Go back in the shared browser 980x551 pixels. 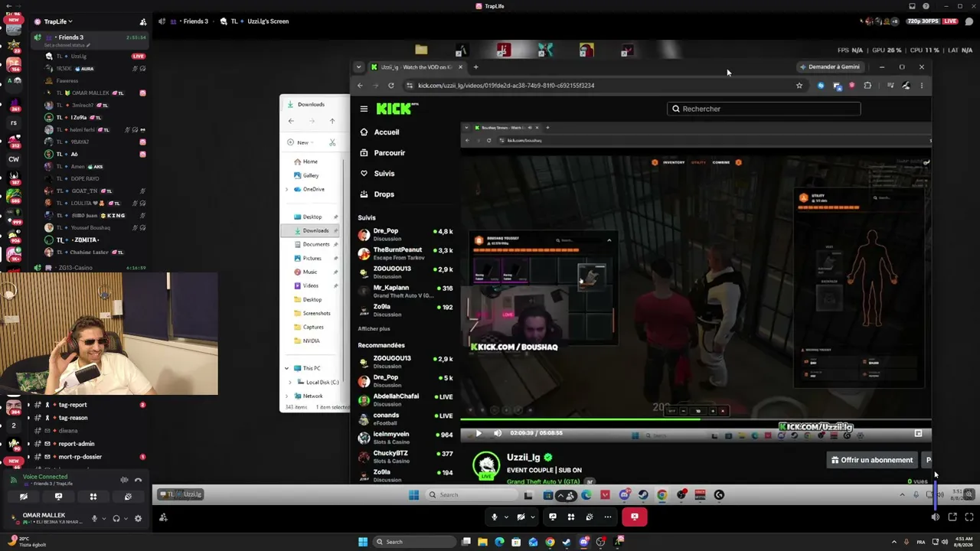[360, 86]
